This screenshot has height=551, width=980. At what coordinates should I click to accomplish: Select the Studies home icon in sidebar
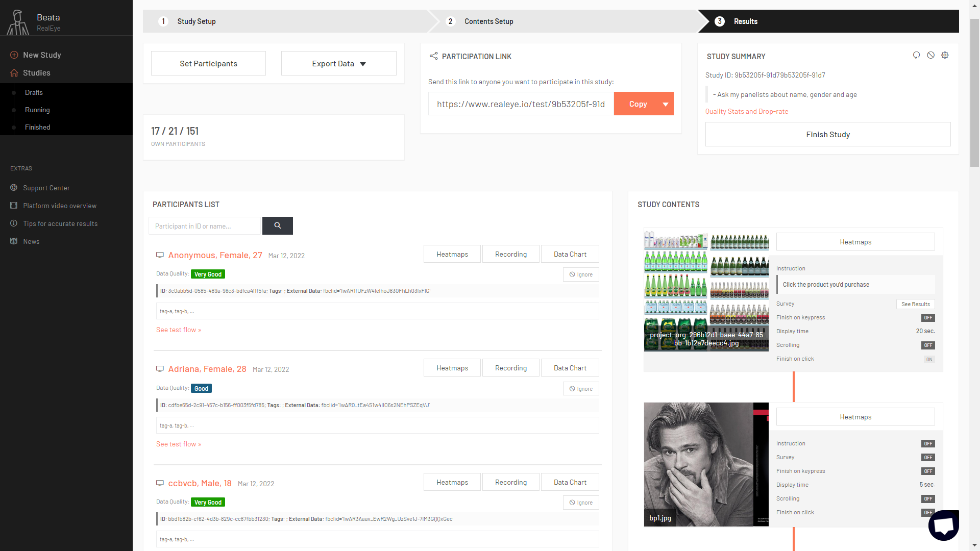[14, 72]
